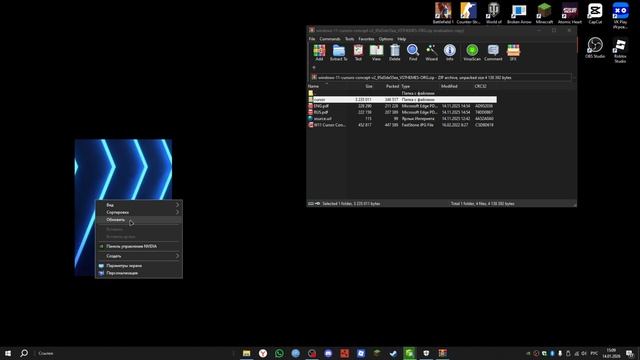Open the Options menu in WinRAR
Viewport: 640px width, 360px height.
pyautogui.click(x=386, y=39)
